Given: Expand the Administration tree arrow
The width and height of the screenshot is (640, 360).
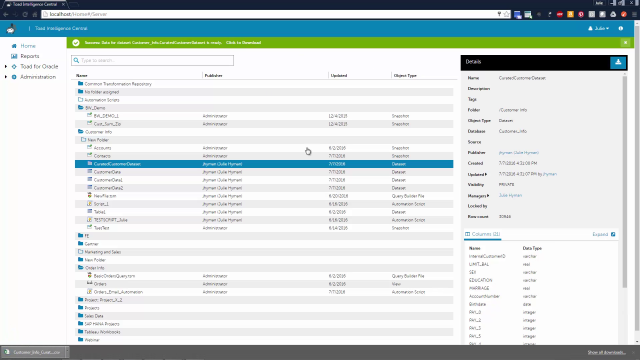Looking at the screenshot, I should point(6,77).
